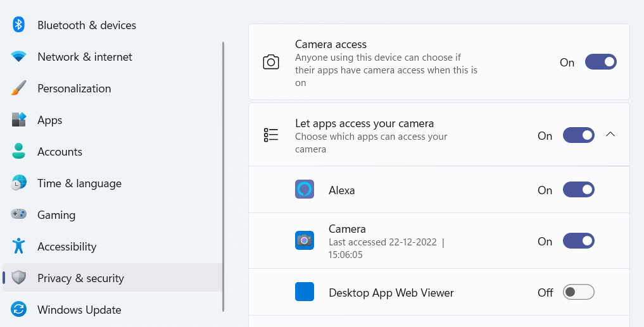Disable Let apps access your camera toggle

click(x=579, y=135)
